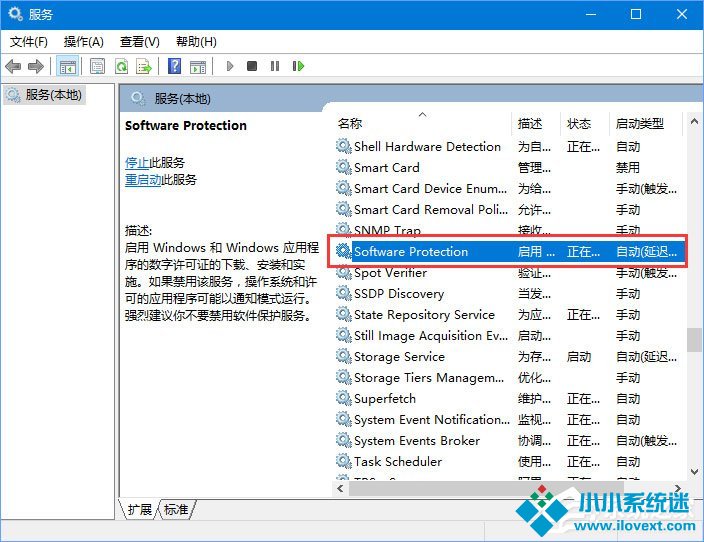This screenshot has height=542, width=704.
Task: Select State Repository Service row
Action: 509,315
